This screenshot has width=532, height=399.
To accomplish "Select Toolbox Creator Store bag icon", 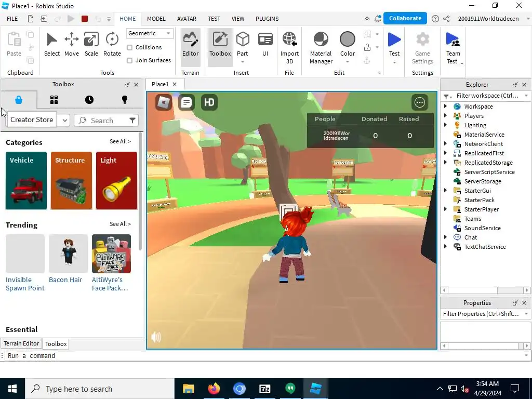I will pos(19,100).
